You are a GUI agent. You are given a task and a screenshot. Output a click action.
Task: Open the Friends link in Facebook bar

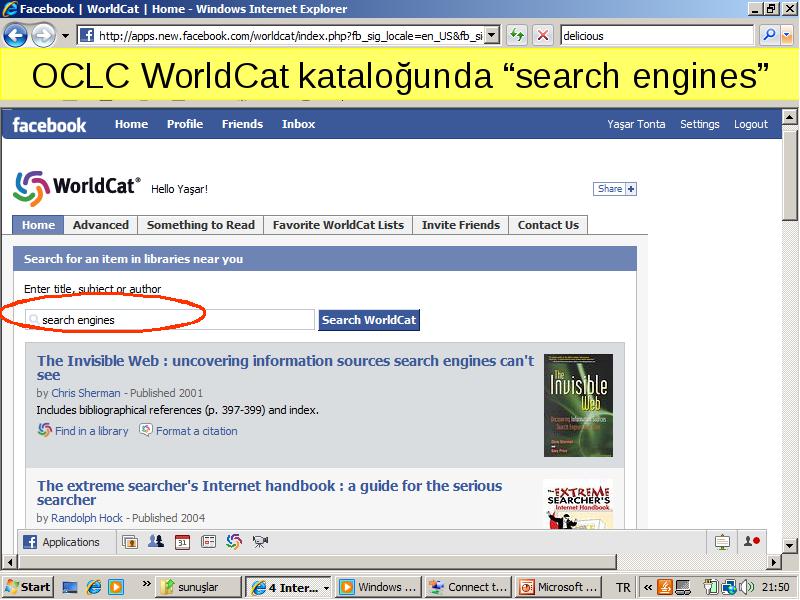(242, 124)
